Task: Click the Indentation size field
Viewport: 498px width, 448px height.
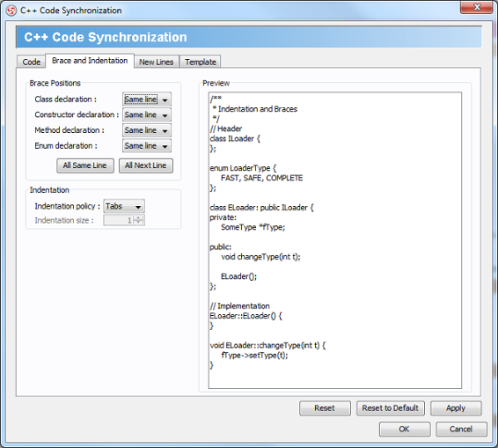Action: [119, 220]
